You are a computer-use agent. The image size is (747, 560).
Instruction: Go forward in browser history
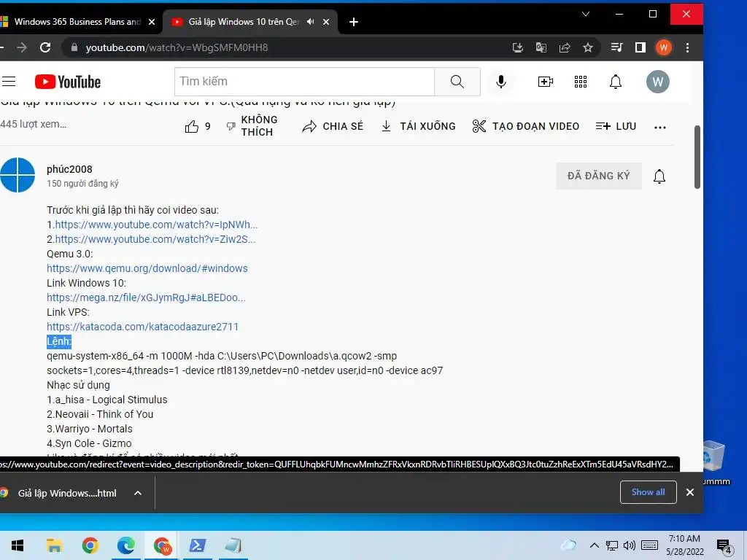21,47
